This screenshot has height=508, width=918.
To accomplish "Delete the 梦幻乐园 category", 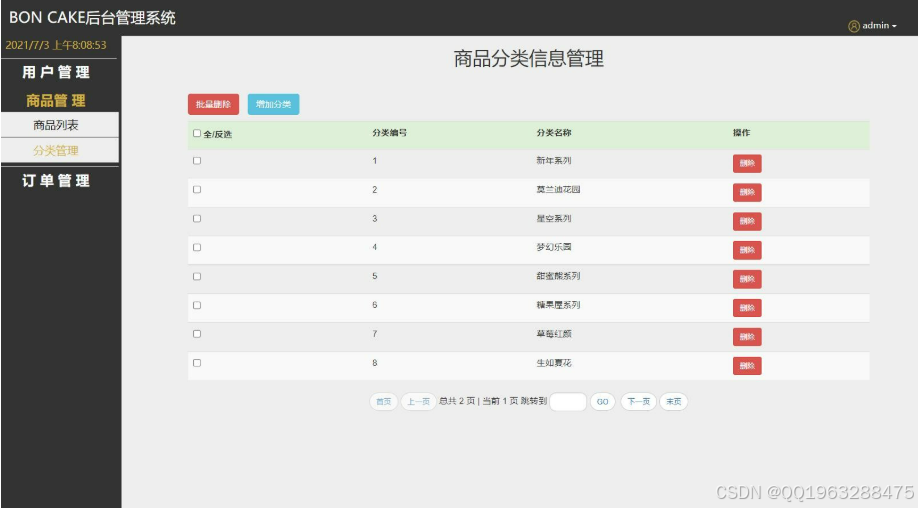I will [x=747, y=250].
